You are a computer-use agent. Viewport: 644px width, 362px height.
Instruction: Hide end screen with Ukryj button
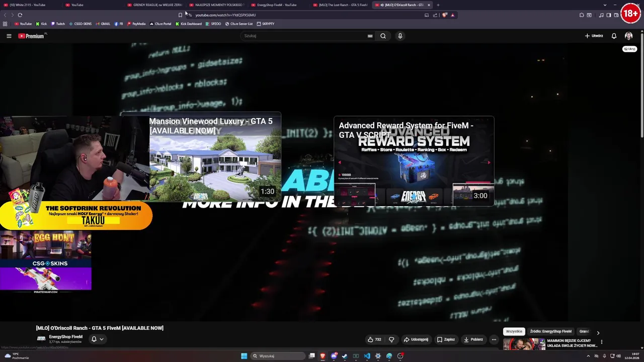pos(629,49)
